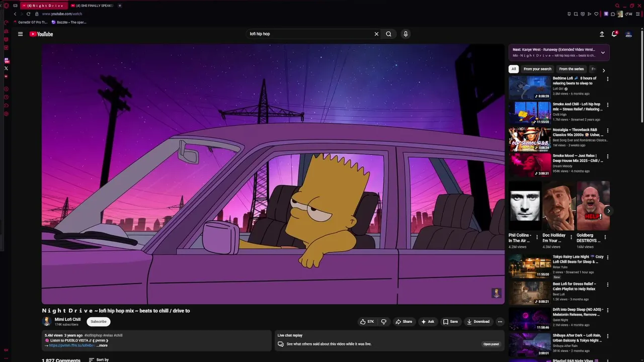Switch to SHE FINALLY SPEAKS browser tab
Screen dimensions: 644x362
[x=92, y=6]
